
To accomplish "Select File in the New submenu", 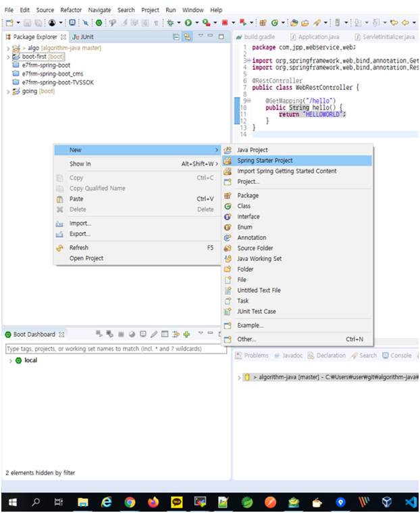I will tap(297, 279).
